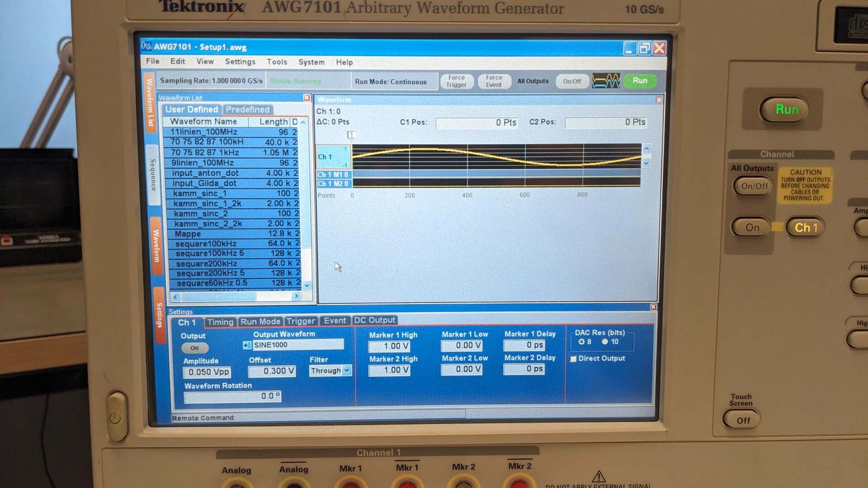Viewport: 868px width, 488px height.
Task: Open the View menu
Action: 205,61
